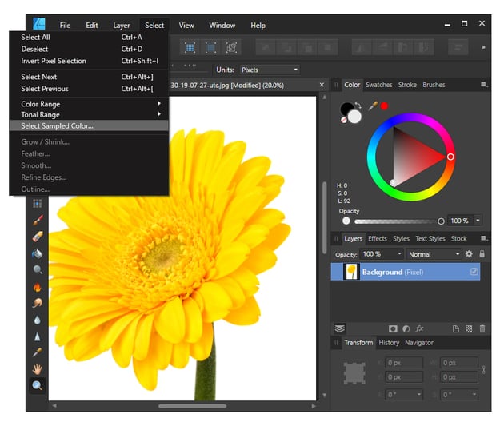Select the View hand tool

[x=38, y=369]
